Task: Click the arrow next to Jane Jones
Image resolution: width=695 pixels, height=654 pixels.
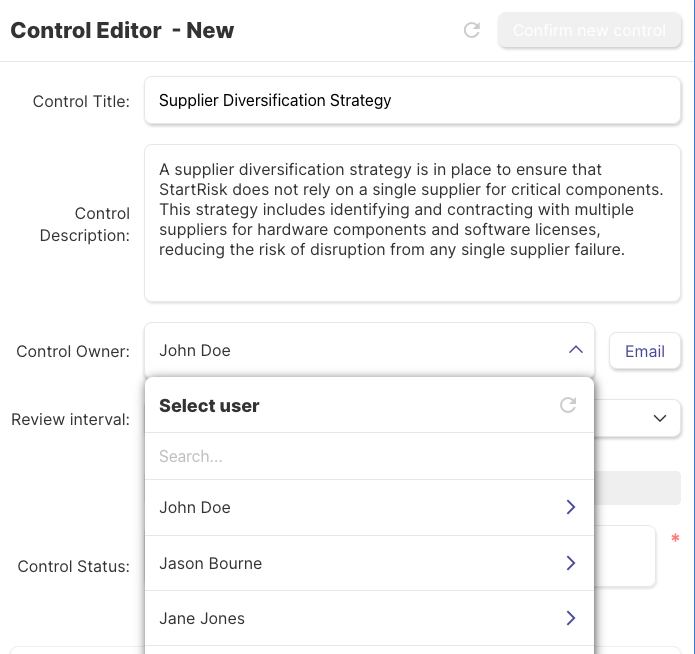Action: [571, 618]
